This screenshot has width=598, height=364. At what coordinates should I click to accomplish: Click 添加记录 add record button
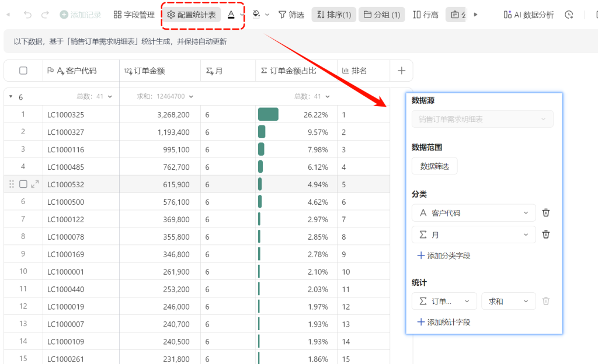81,15
